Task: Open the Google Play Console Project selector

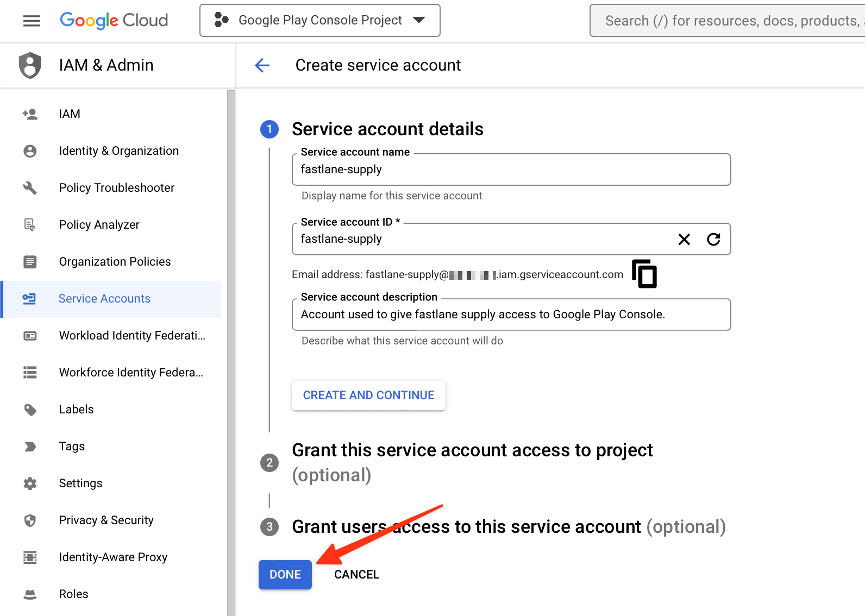Action: coord(320,21)
